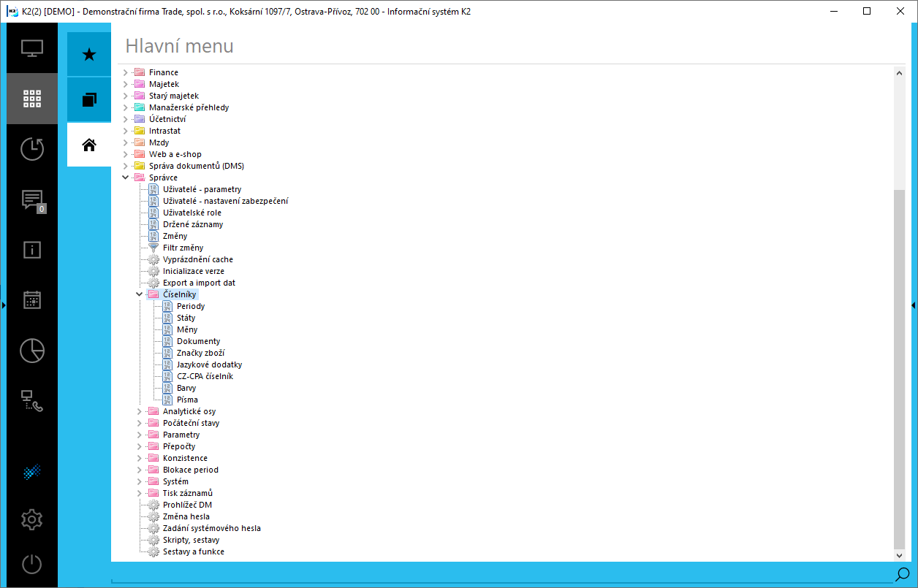Select the Intrastat folder
The width and height of the screenshot is (918, 588).
[x=164, y=131]
